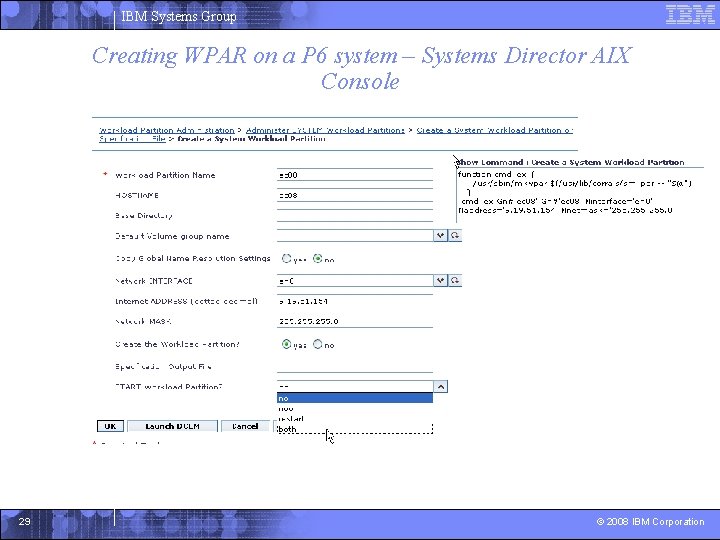Open Create a System Workload Partition breadcrumb link
Image resolution: width=720 pixels, height=540 pixels.
coord(495,130)
